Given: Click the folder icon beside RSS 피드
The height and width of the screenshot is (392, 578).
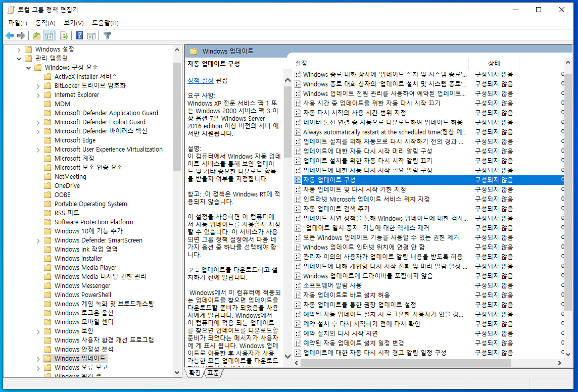Looking at the screenshot, I should click(x=47, y=213).
